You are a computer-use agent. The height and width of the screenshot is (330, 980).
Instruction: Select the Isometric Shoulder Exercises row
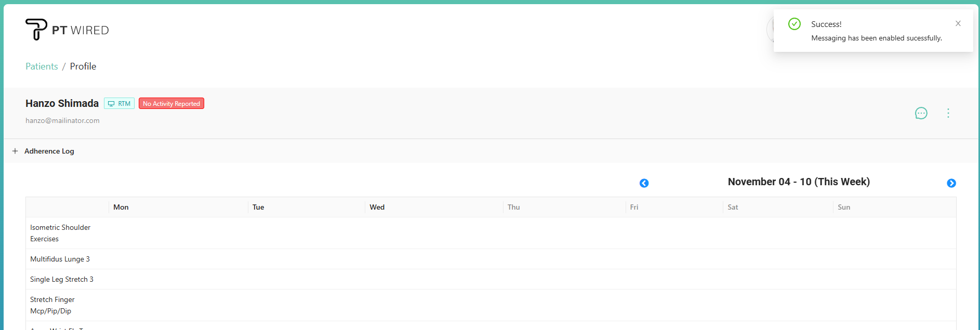tap(60, 233)
